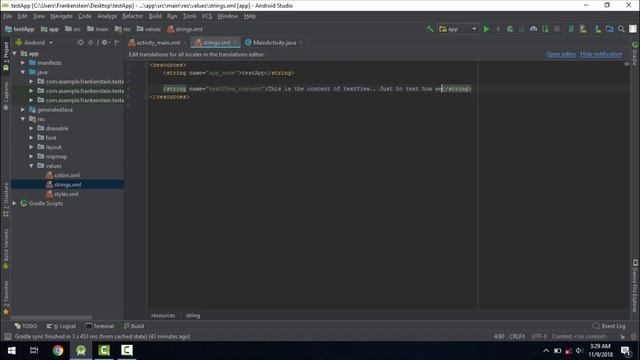The width and height of the screenshot is (640, 360).
Task: Hide the Project panel with the hide icon
Action: coord(117,42)
